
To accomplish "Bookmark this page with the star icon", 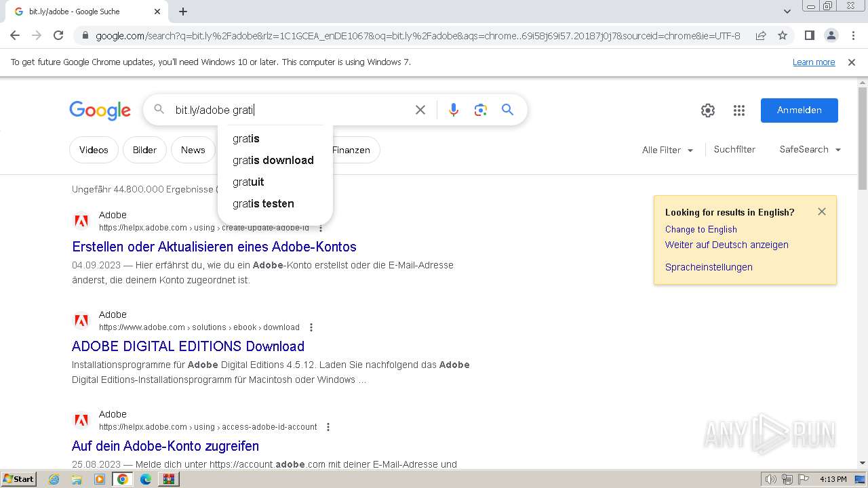I will pos(783,35).
